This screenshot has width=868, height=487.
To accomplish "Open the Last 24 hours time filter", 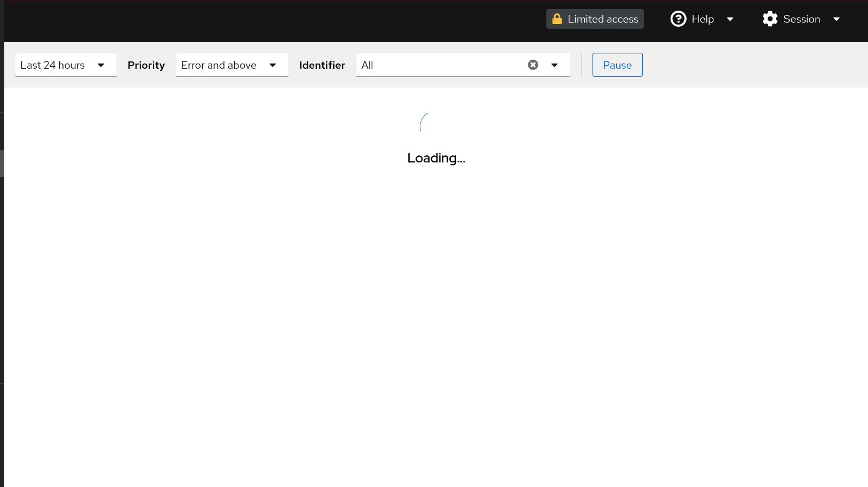I will (66, 65).
